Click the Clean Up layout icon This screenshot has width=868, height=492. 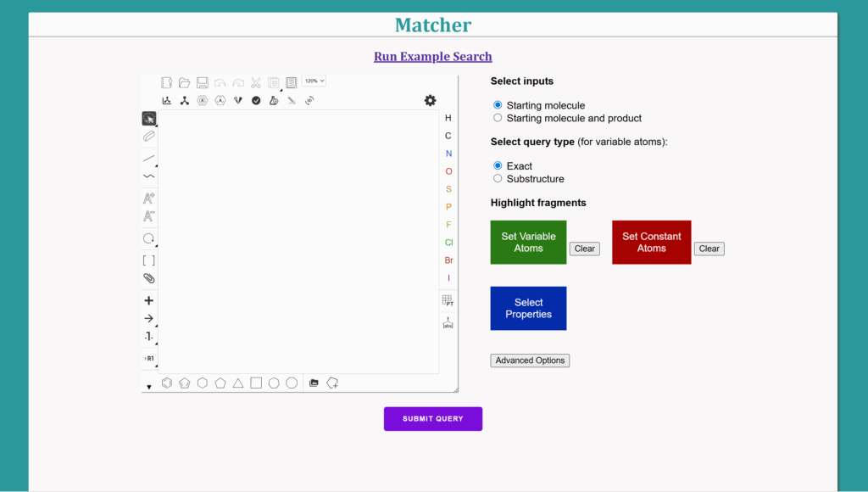[184, 100]
